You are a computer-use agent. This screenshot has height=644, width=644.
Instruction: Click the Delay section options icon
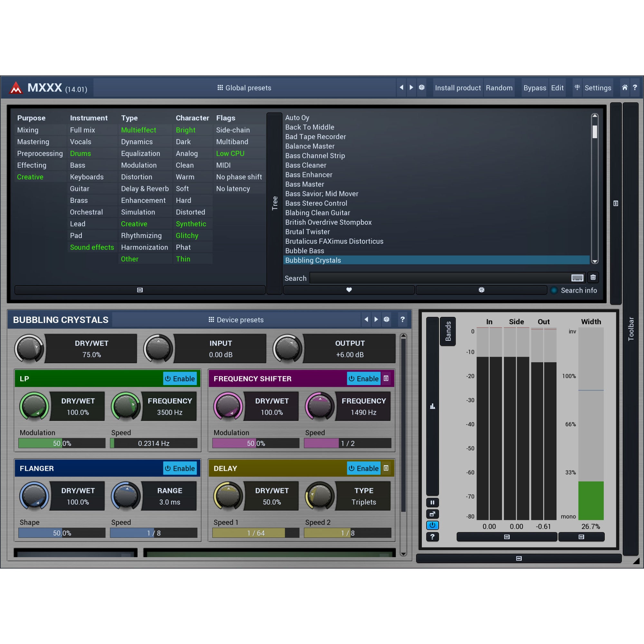[x=386, y=468]
